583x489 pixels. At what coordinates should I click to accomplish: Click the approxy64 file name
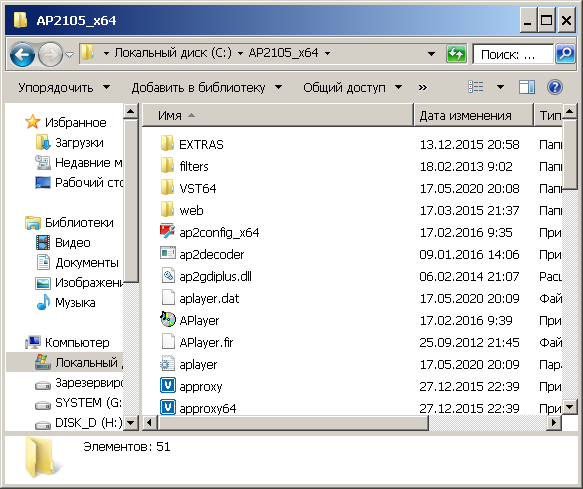click(x=207, y=408)
